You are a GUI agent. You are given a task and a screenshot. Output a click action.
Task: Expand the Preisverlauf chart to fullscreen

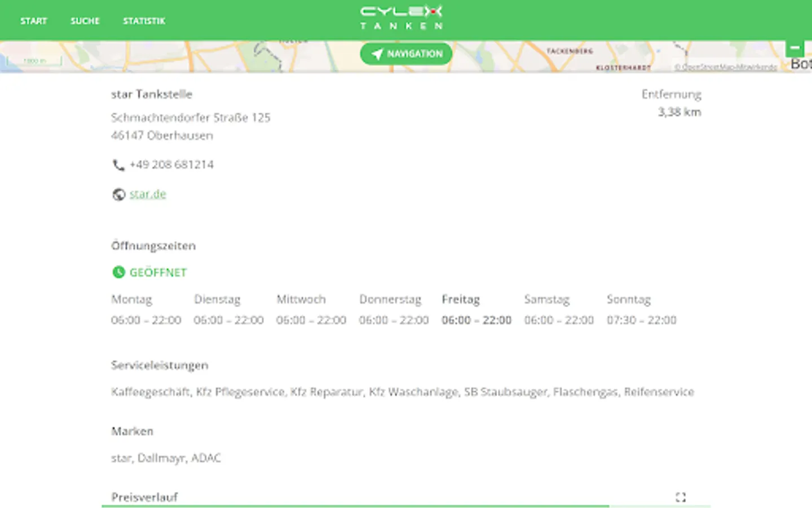[x=681, y=497]
